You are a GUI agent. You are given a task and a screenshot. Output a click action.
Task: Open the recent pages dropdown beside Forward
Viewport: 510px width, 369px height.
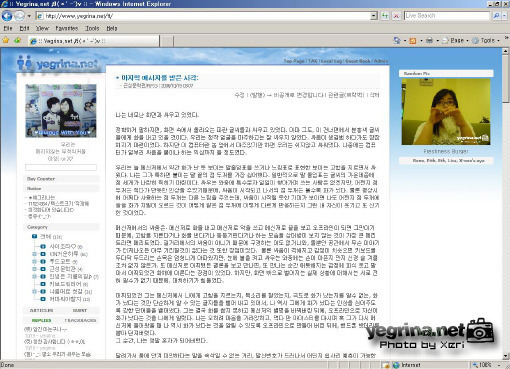pyautogui.click(x=29, y=16)
